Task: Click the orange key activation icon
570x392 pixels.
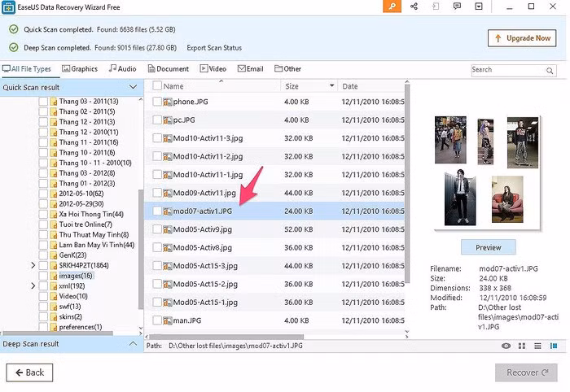Action: (392, 7)
